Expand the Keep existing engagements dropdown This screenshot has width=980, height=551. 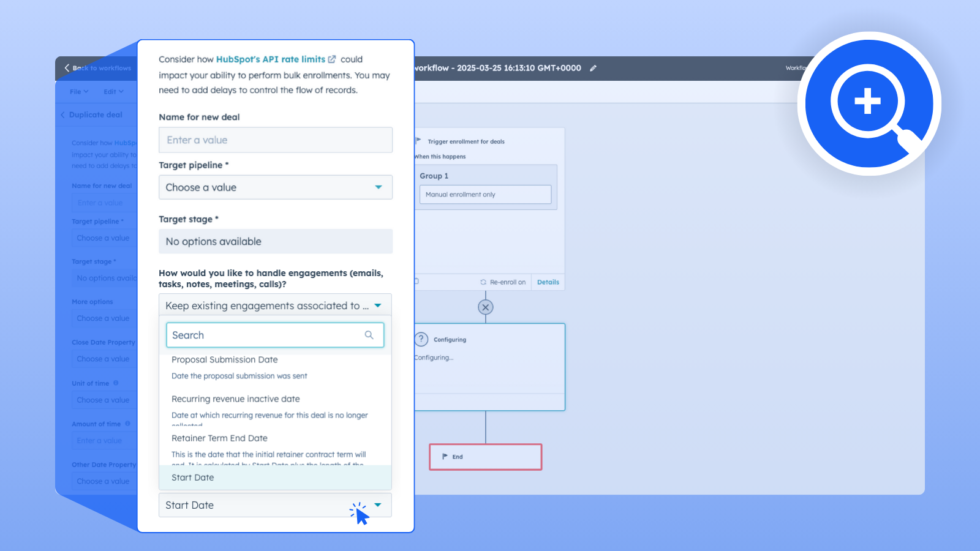275,305
